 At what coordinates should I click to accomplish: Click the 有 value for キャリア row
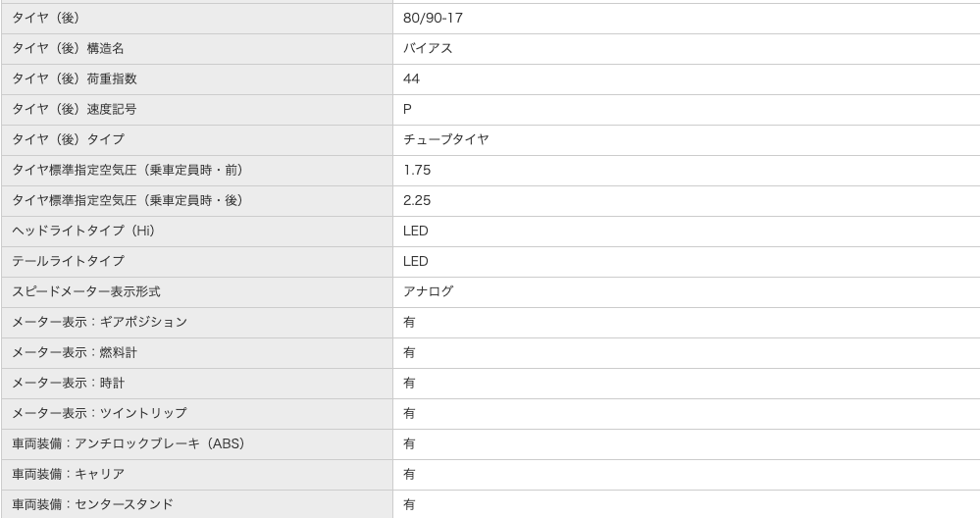(x=409, y=475)
